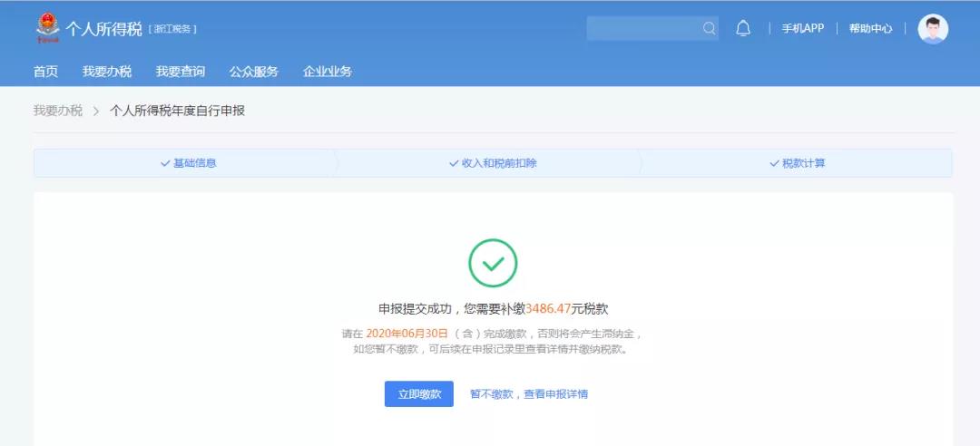Click the 2020年06月30日 deadline date
The image size is (980, 446).
407,334
